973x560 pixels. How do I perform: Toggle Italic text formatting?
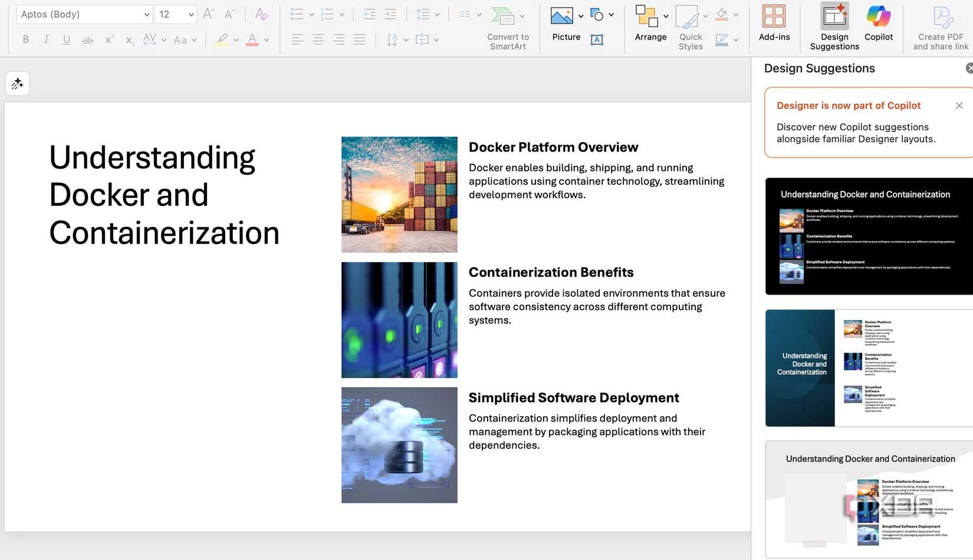(46, 39)
